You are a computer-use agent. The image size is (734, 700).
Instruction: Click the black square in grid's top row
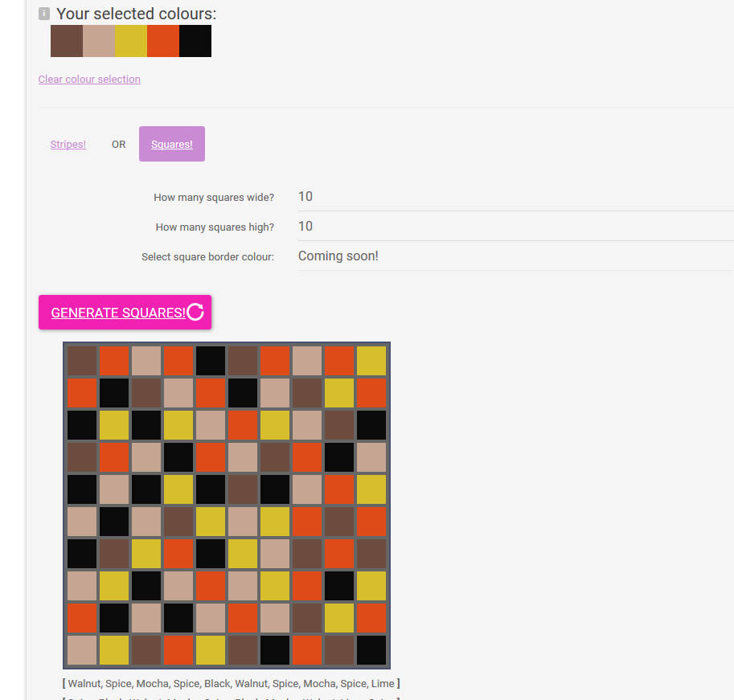point(211,361)
